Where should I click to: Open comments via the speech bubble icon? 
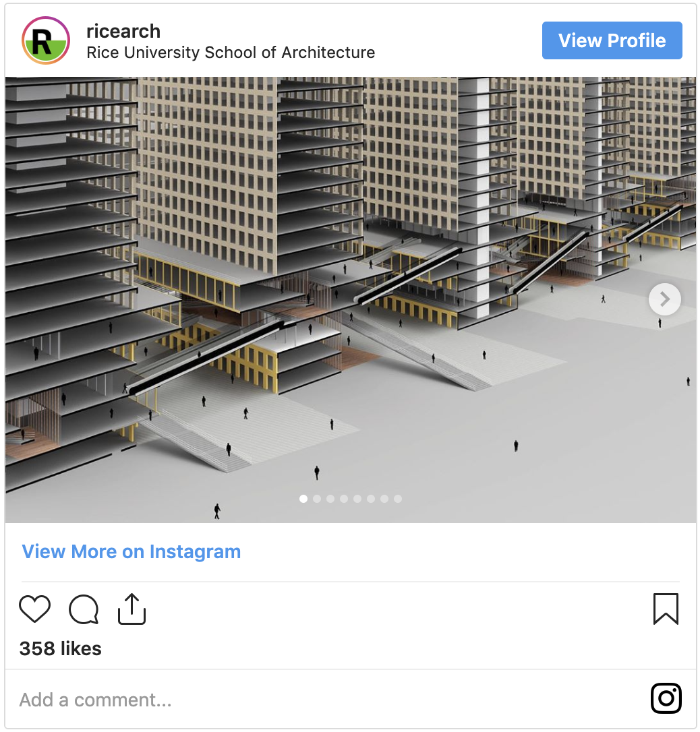[84, 609]
